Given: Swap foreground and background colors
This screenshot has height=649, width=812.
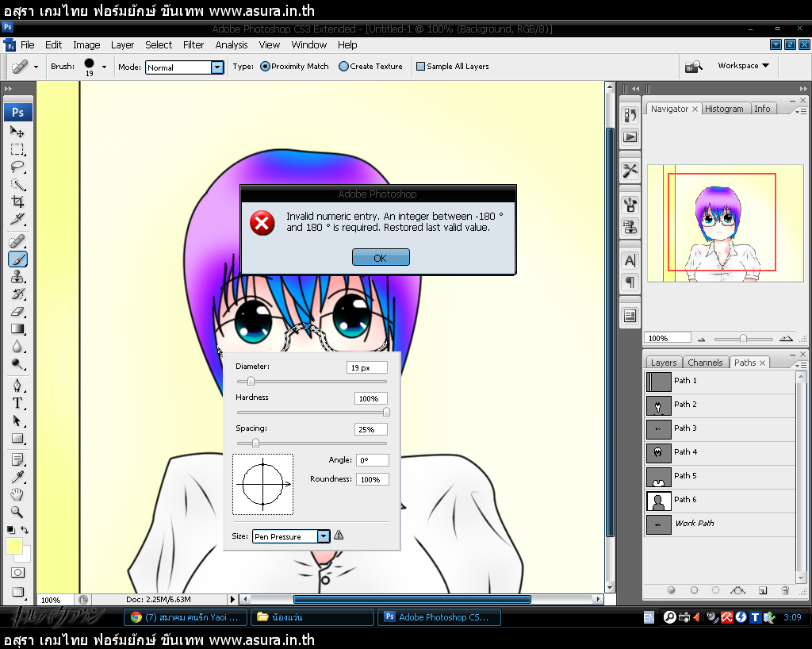Looking at the screenshot, I should (25, 530).
